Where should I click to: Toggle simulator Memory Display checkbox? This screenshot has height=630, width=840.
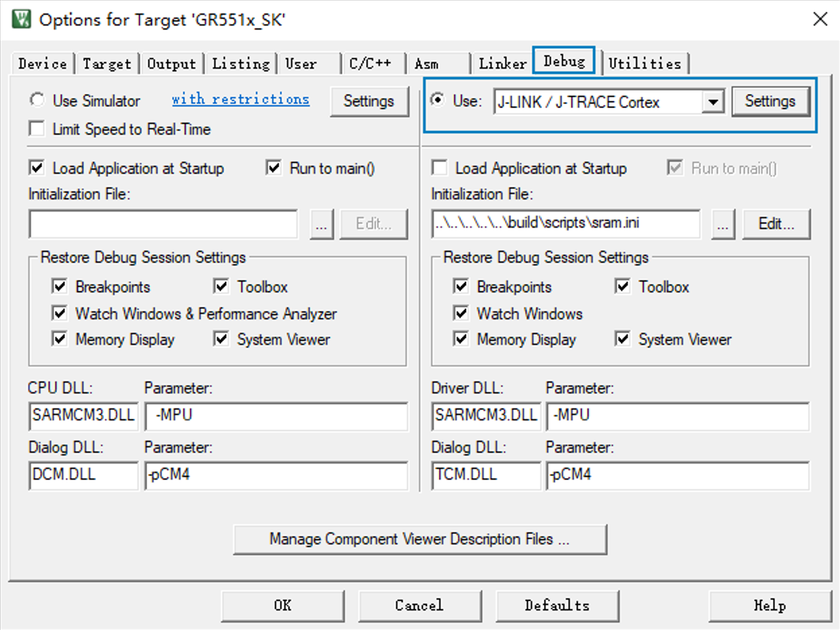(x=60, y=339)
